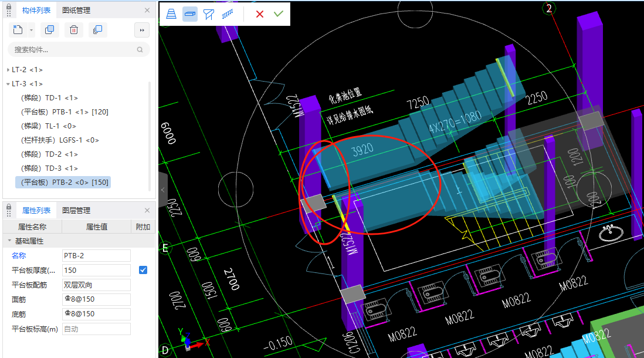Click the 属性名称 column header

pyautogui.click(x=32, y=227)
